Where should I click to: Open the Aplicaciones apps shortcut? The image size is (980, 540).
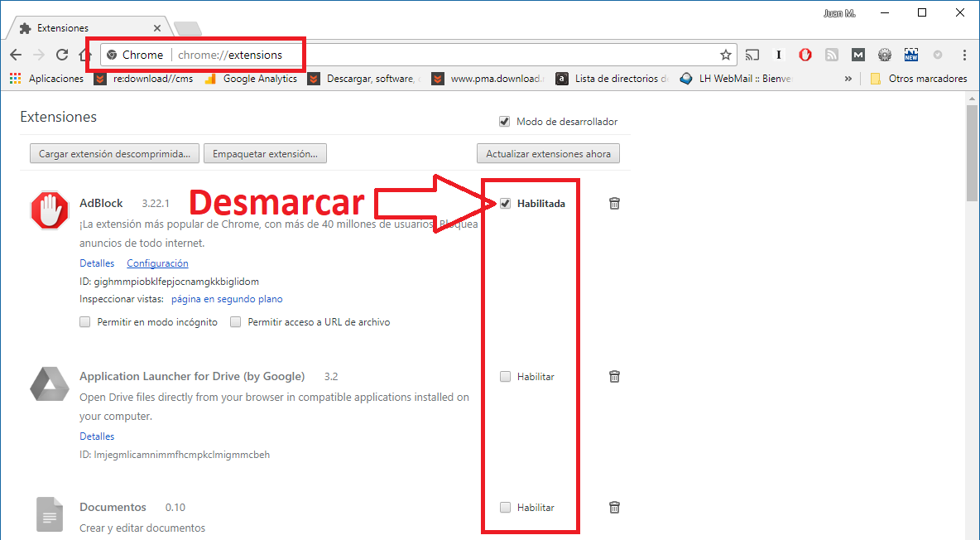tap(47, 78)
